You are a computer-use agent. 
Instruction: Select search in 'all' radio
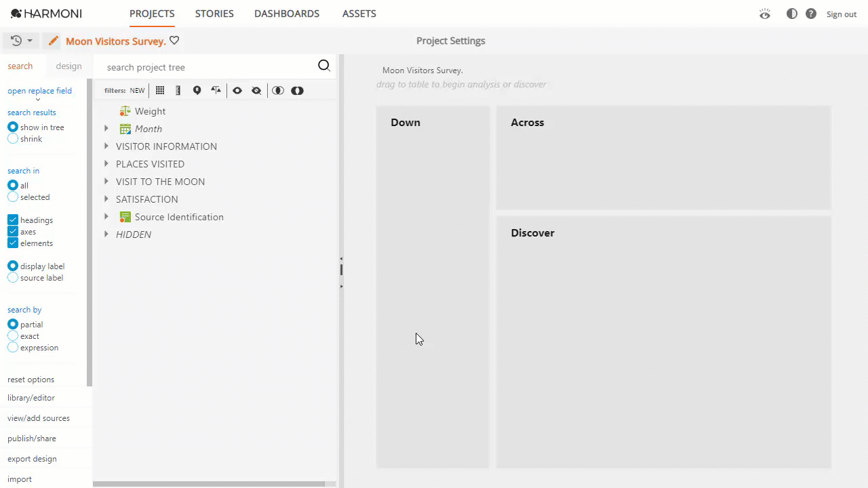[x=13, y=185]
